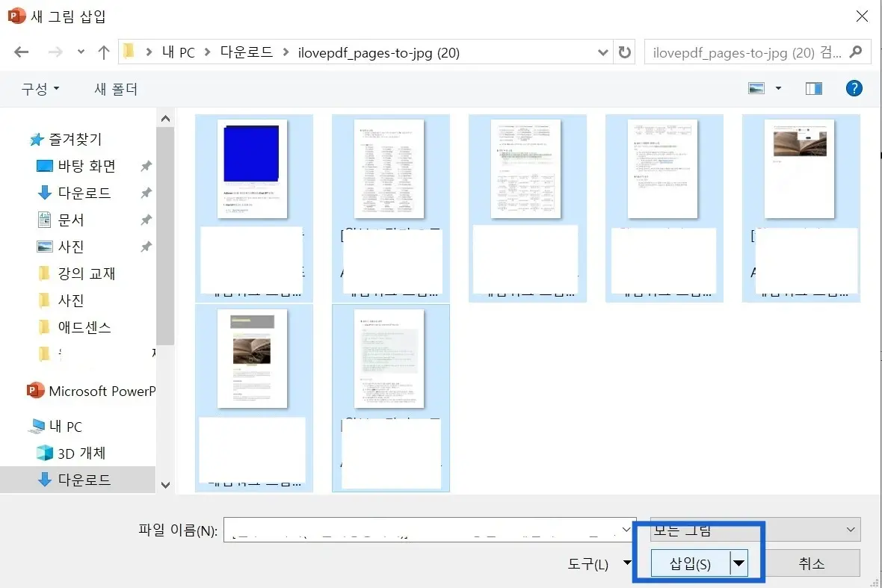Click the change view icon on the toolbar
Screen dimensions: 882x588
[757, 88]
